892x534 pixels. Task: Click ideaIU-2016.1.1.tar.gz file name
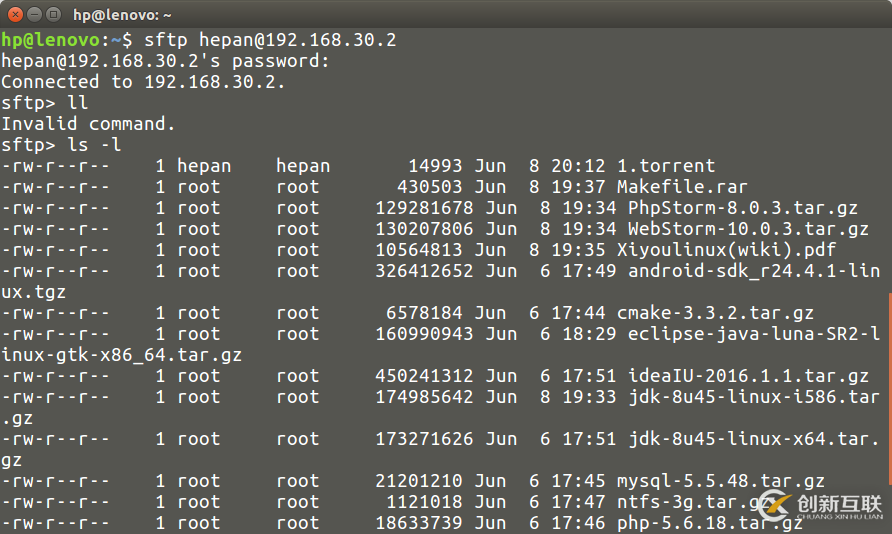(x=748, y=376)
